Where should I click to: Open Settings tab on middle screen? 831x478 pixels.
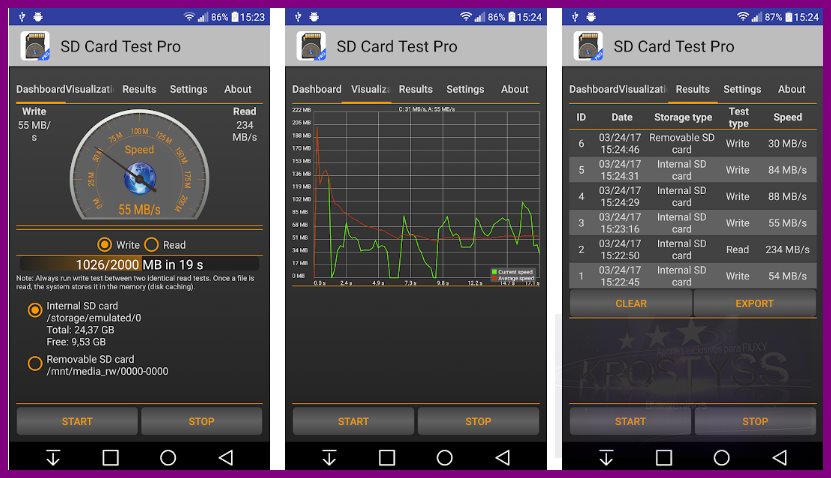(x=465, y=89)
